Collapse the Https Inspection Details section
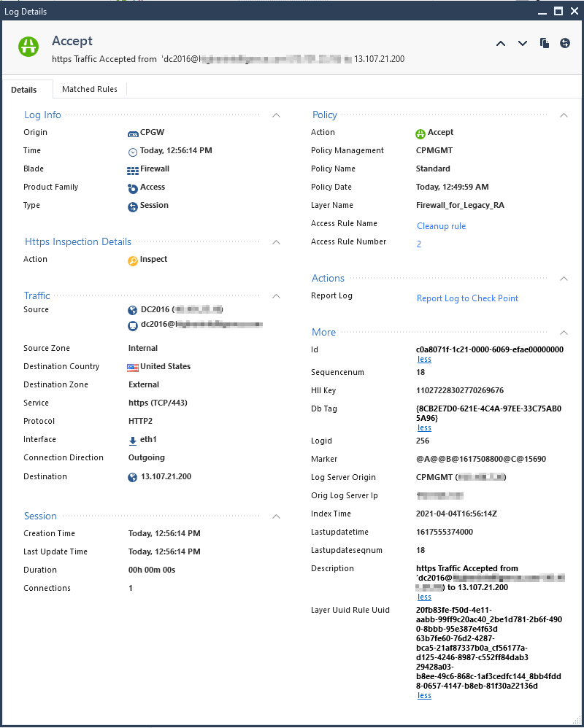The height and width of the screenshot is (728, 584). click(x=276, y=242)
